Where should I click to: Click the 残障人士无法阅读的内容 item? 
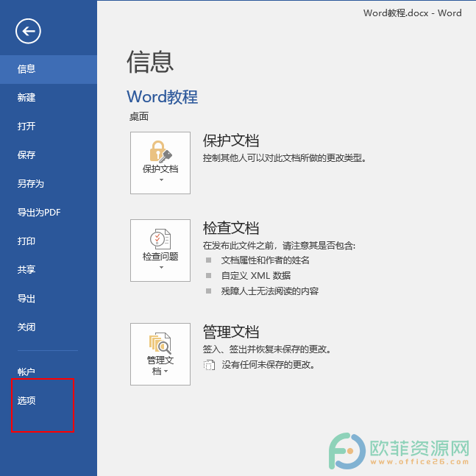pos(269,291)
